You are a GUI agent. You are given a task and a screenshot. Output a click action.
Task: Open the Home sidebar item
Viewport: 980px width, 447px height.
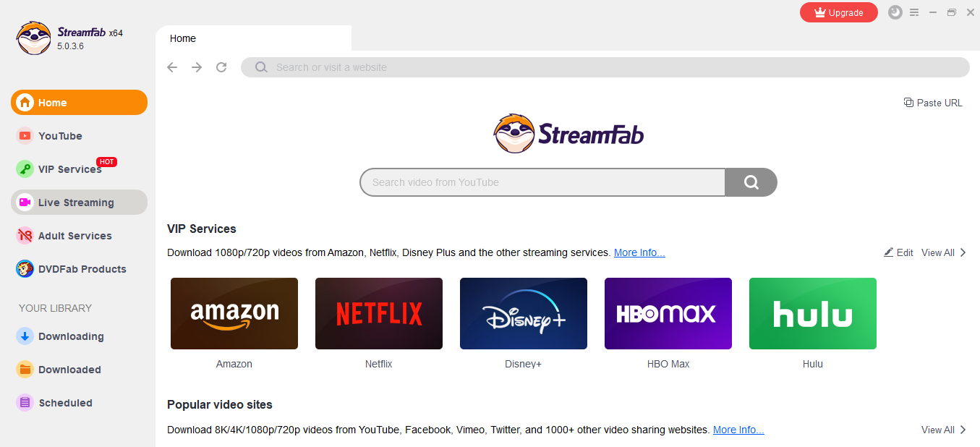(79, 103)
